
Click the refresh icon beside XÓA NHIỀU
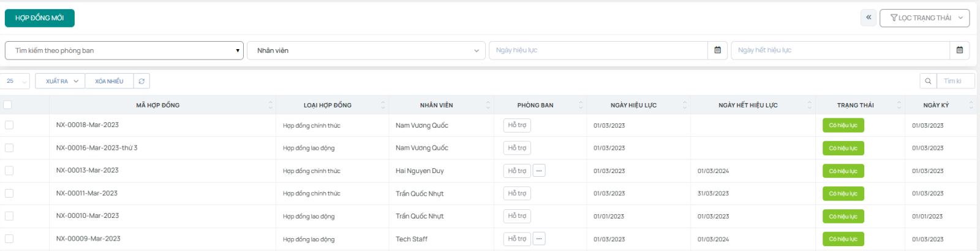[x=141, y=81]
